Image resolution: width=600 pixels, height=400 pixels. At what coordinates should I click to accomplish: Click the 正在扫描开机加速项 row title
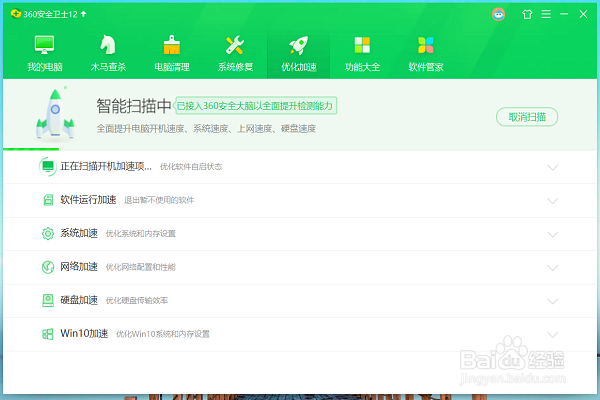pyautogui.click(x=106, y=167)
